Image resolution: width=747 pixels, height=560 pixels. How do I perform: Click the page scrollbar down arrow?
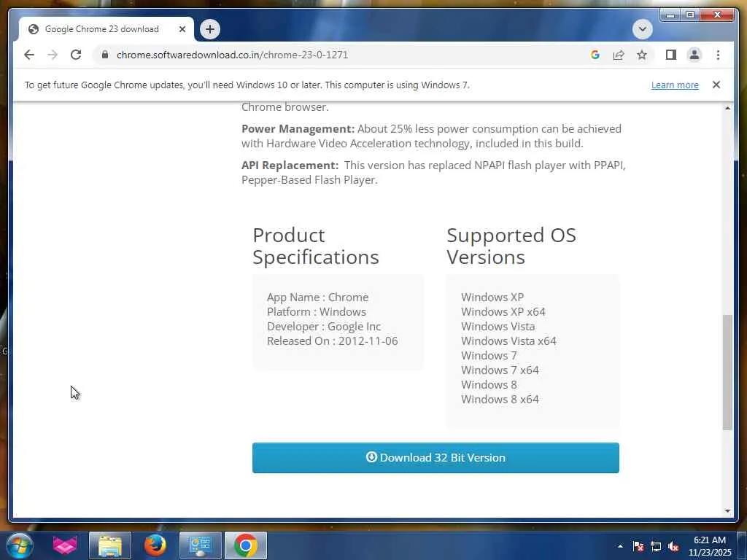coord(727,511)
